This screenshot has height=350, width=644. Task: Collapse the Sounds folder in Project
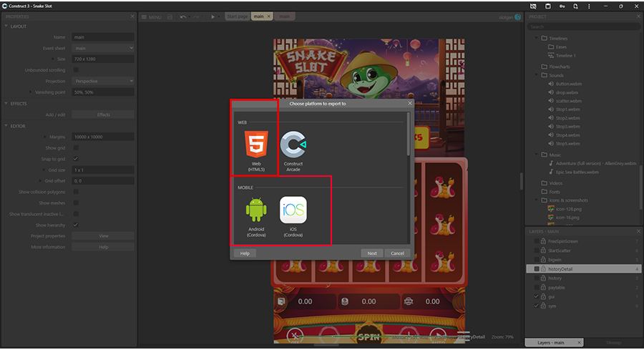click(x=537, y=74)
